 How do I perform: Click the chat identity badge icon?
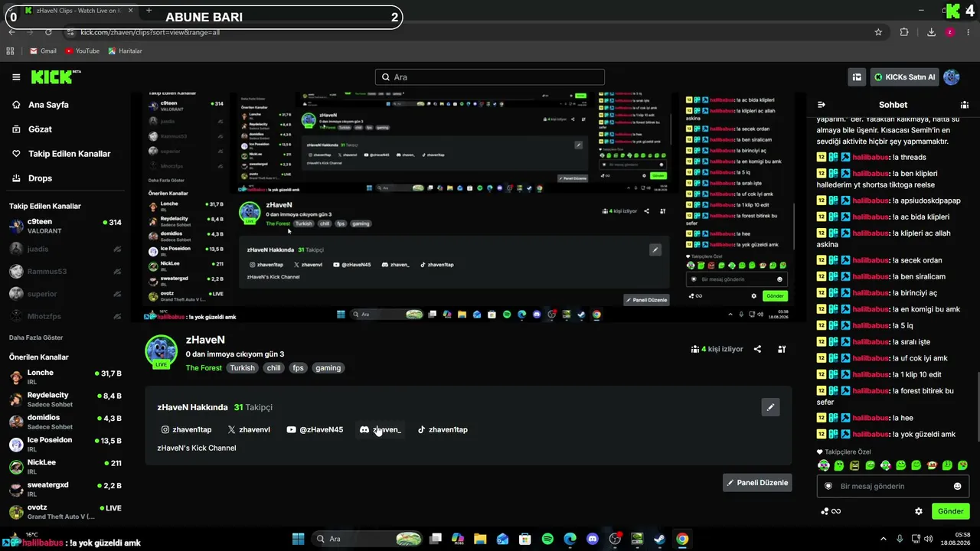click(x=828, y=486)
